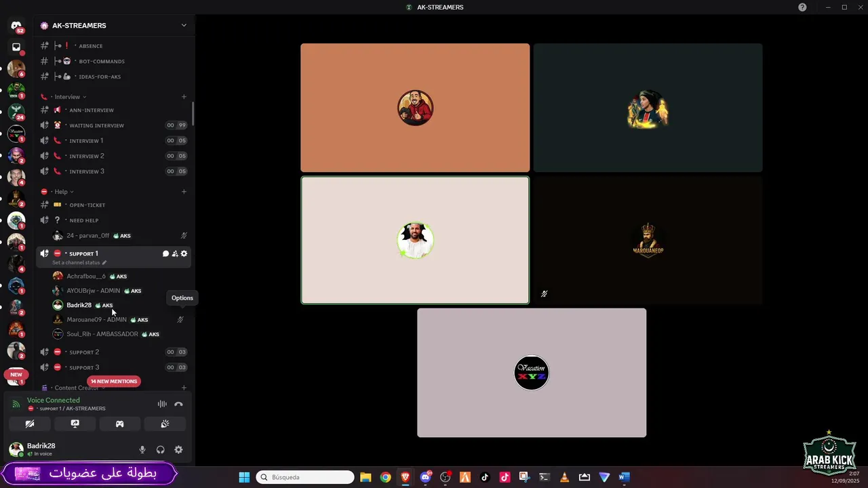
Task: Open AK-STREAMERS server dropdown menu
Action: [183, 26]
